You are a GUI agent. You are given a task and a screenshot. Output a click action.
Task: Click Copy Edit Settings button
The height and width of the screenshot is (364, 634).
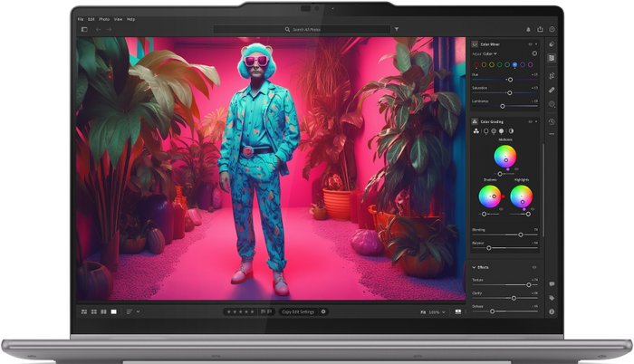coord(298,311)
